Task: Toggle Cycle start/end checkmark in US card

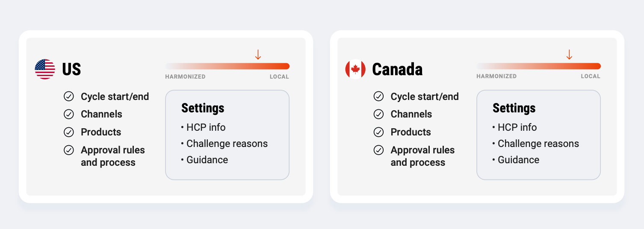Action: pos(68,97)
